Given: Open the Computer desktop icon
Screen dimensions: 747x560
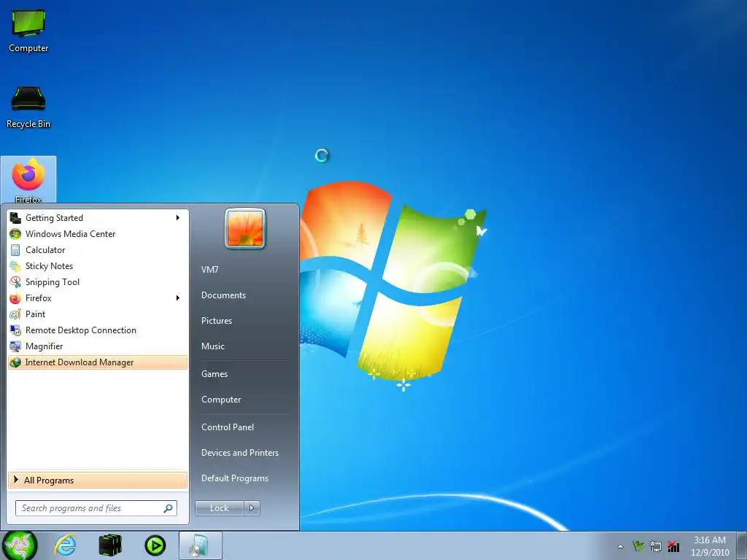Looking at the screenshot, I should [28, 31].
